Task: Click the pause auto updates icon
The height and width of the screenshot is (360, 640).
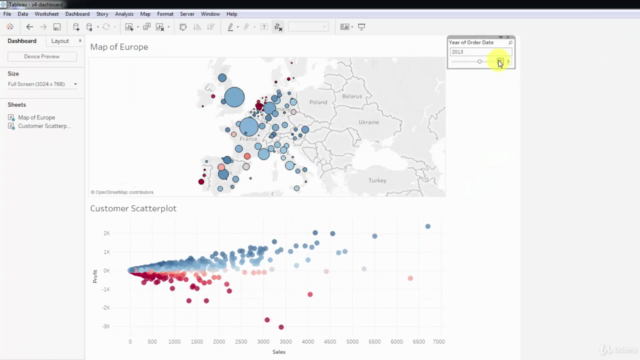Action: pos(89,27)
